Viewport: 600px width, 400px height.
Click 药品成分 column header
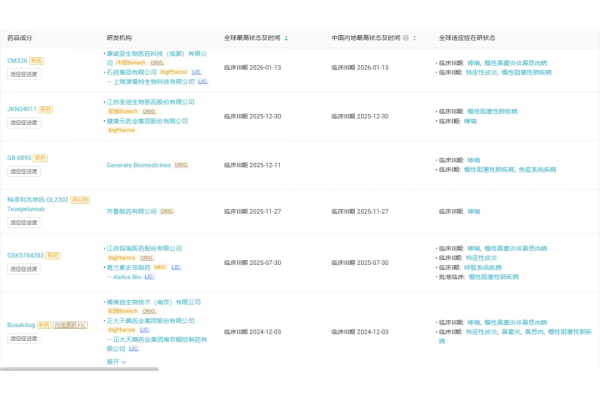coord(20,37)
